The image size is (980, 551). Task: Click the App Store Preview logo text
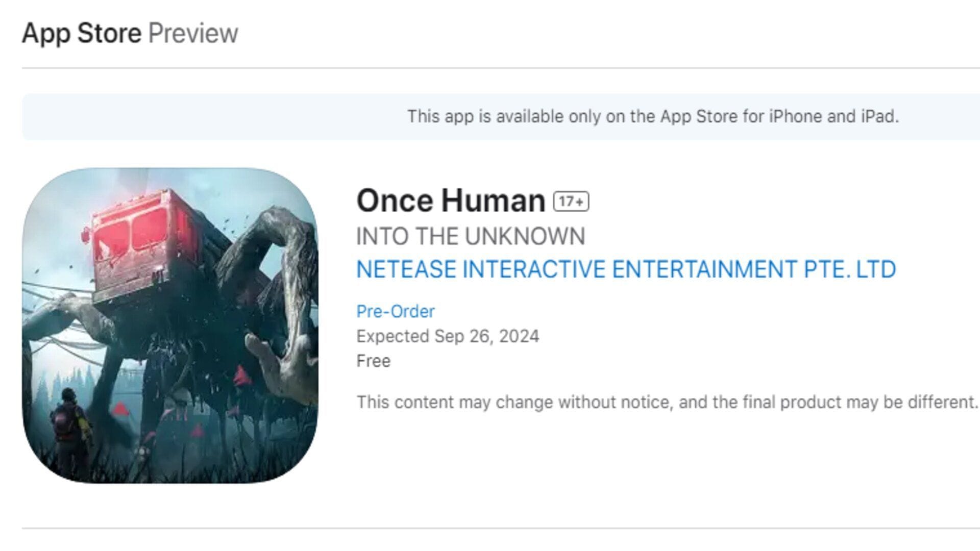(x=130, y=32)
